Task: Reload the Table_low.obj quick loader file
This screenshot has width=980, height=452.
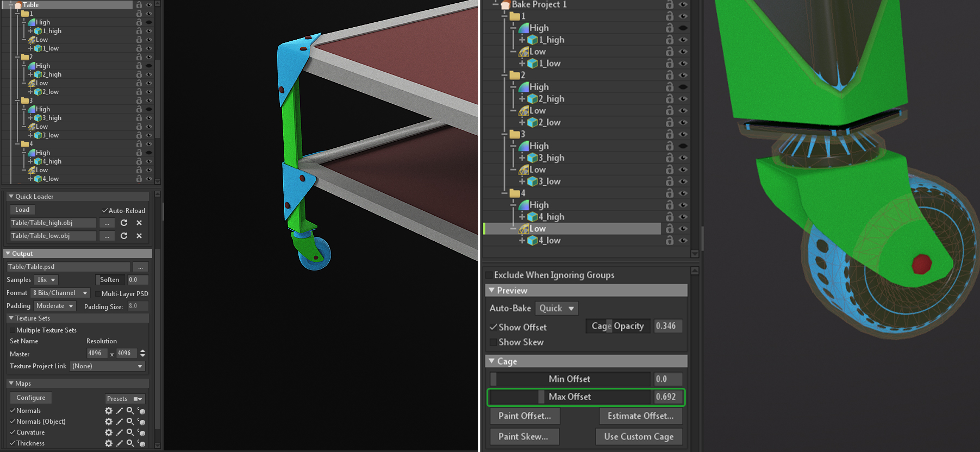Action: [x=124, y=236]
